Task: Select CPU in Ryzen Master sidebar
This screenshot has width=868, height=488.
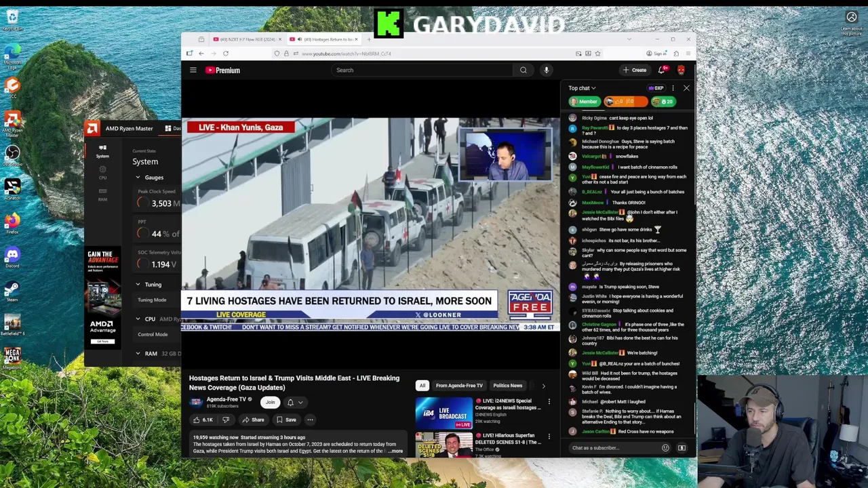Action: point(102,173)
